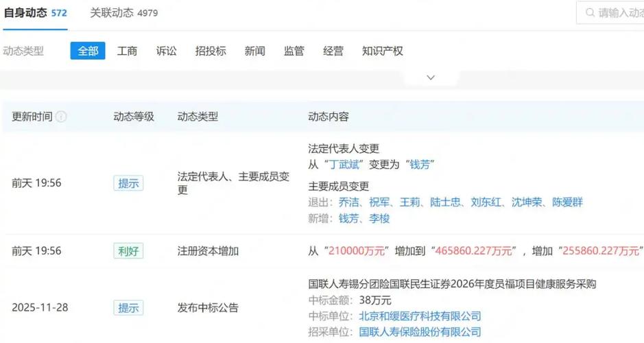Open 李梭 person link
Screen dimensions: 644x343
379,219
